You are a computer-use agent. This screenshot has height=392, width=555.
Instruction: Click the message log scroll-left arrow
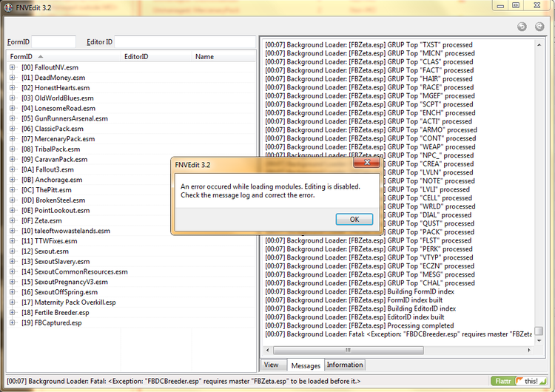268,351
